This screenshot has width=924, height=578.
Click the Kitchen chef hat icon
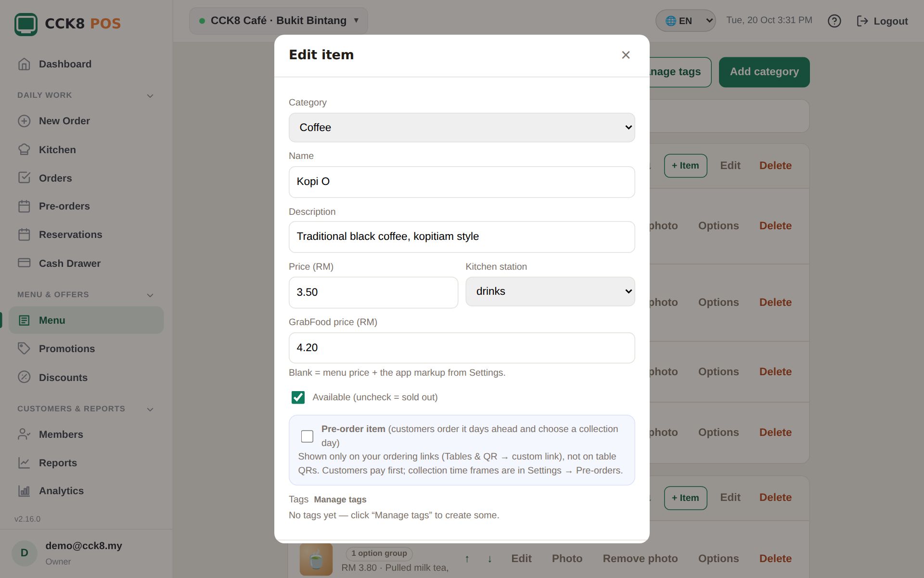pos(24,150)
